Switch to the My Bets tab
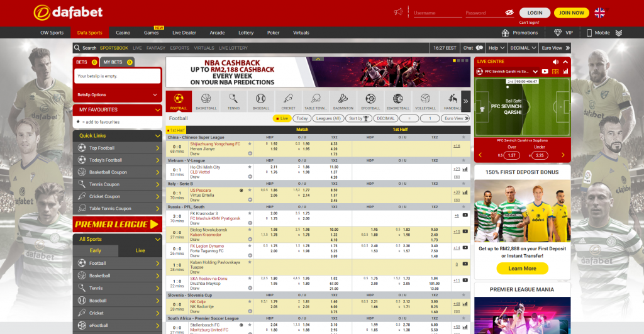Image resolution: width=644 pixels, height=334 pixels. [x=117, y=62]
